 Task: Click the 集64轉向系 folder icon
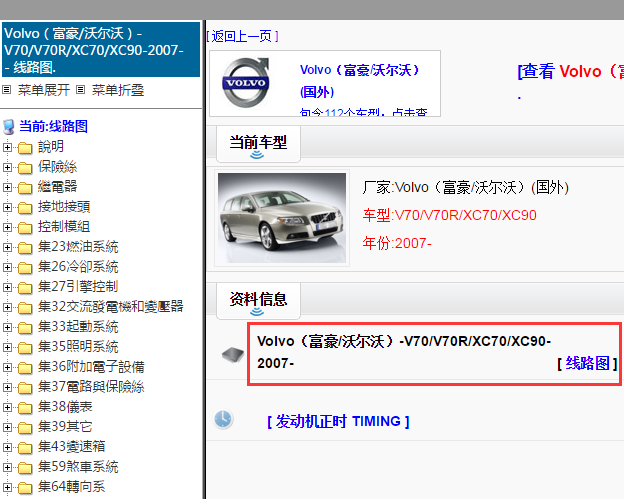[x=25, y=487]
